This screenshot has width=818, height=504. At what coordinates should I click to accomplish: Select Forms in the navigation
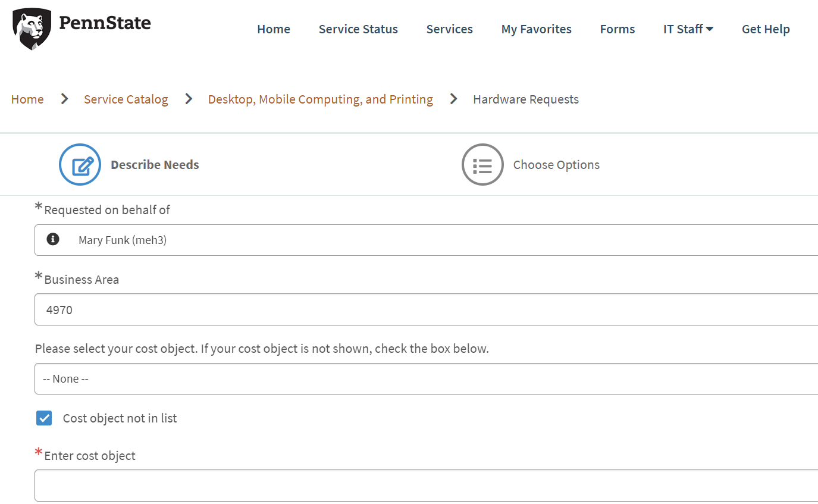(x=617, y=29)
